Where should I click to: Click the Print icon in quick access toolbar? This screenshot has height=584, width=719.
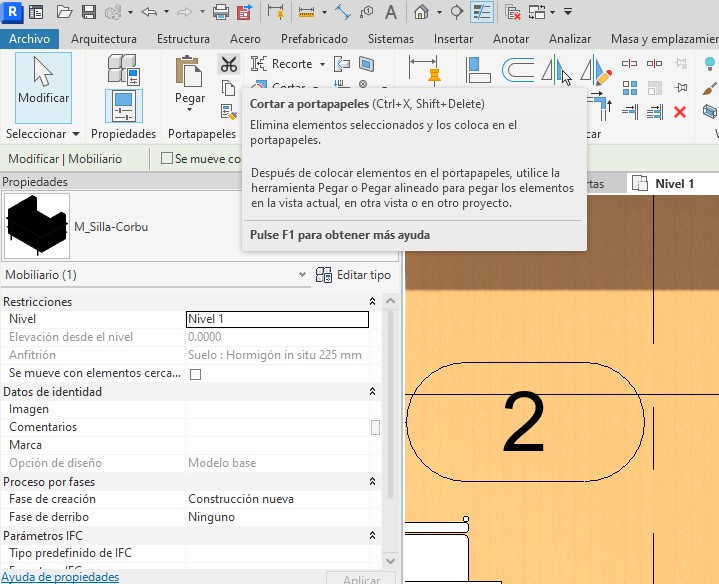(x=220, y=13)
